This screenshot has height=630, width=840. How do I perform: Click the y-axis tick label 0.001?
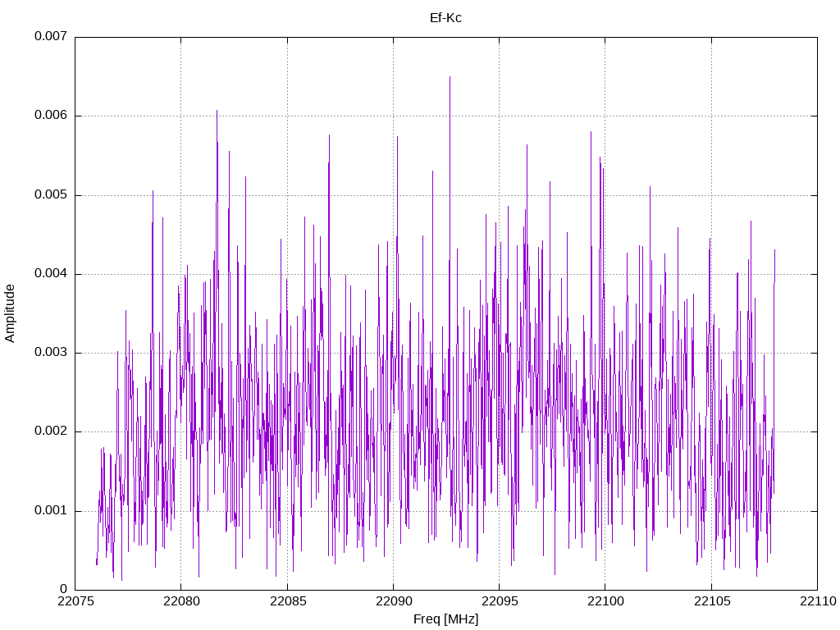tap(51, 510)
